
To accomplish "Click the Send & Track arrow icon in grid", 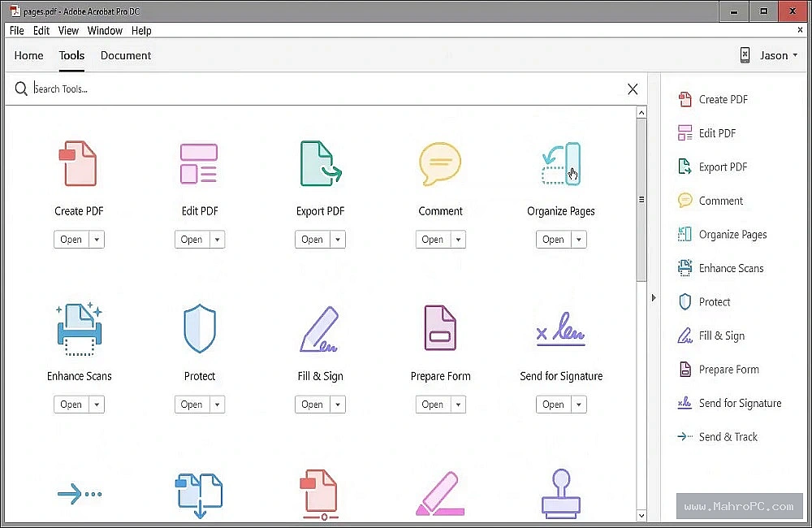I will coord(80,494).
